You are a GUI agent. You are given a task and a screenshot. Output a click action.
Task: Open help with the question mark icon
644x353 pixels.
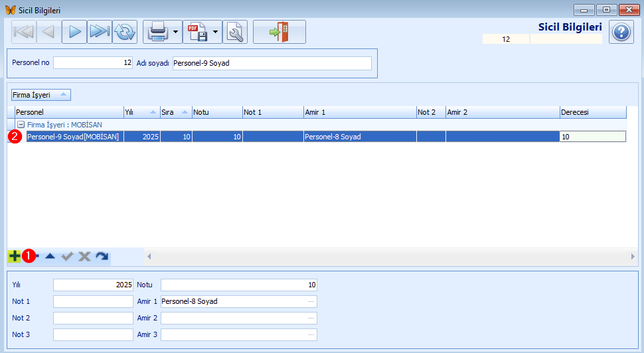coord(621,32)
